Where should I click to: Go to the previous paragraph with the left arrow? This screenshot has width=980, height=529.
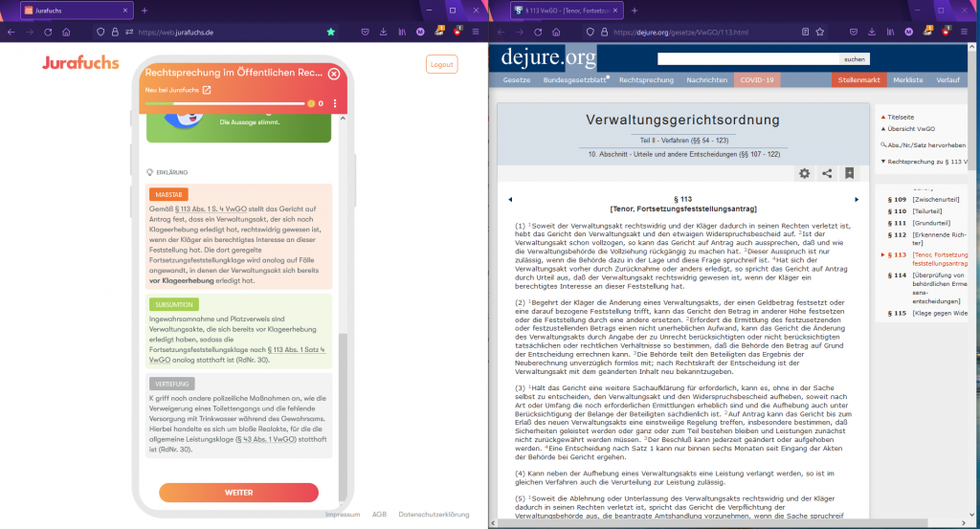coord(511,199)
